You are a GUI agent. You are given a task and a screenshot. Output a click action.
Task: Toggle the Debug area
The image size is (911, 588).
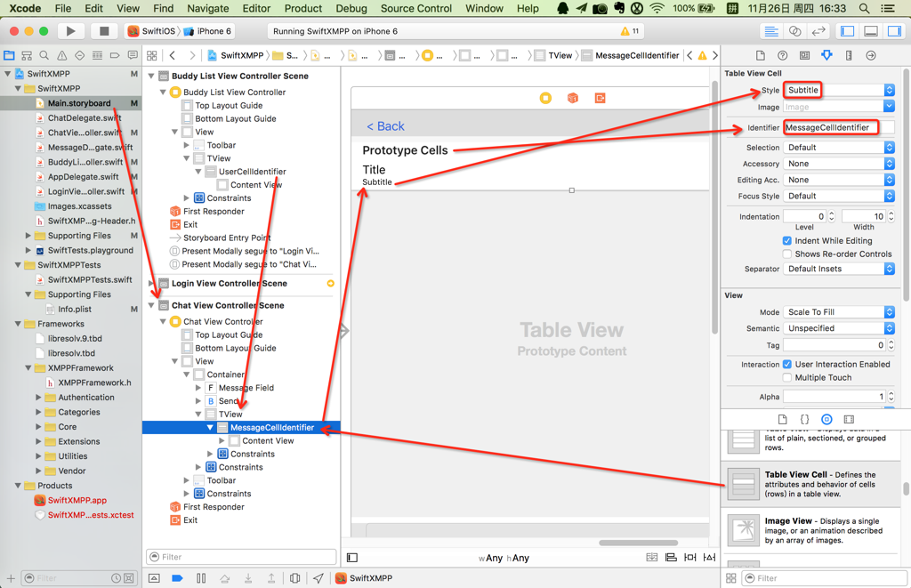(871, 31)
